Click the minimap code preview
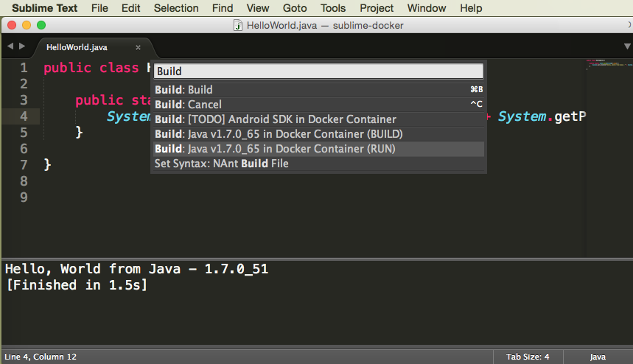The width and height of the screenshot is (633, 364). 609,64
